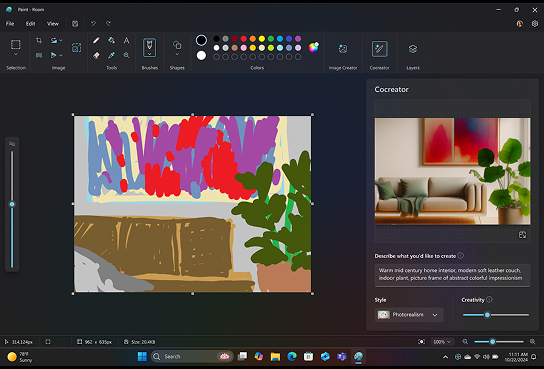
Task: Click the fit to window icon
Action: (x=421, y=342)
